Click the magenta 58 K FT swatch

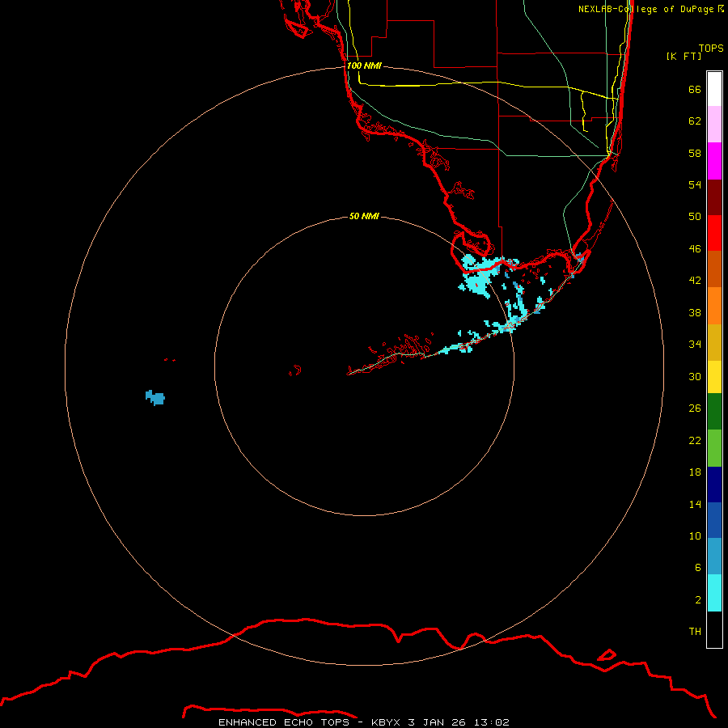714,161
